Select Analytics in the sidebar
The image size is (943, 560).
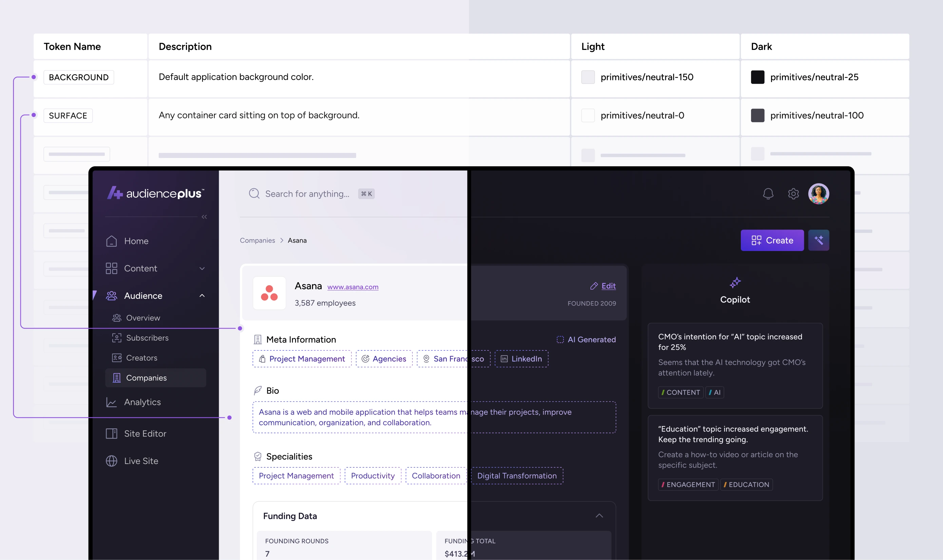pos(142,402)
